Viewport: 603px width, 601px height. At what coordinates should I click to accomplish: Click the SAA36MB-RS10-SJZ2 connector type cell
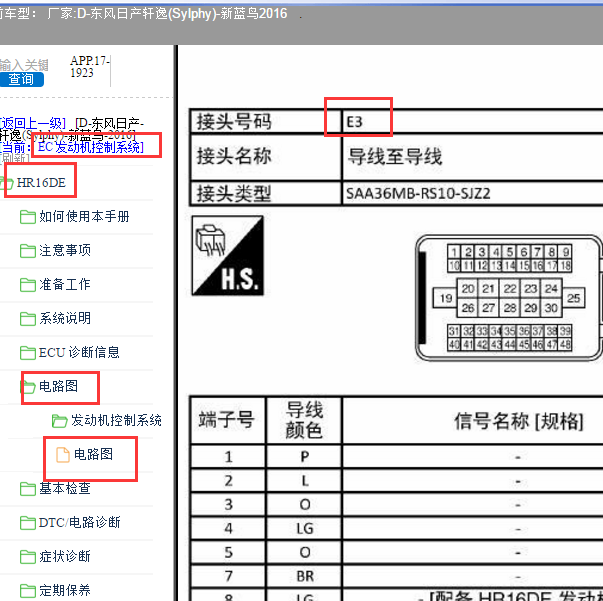472,193
